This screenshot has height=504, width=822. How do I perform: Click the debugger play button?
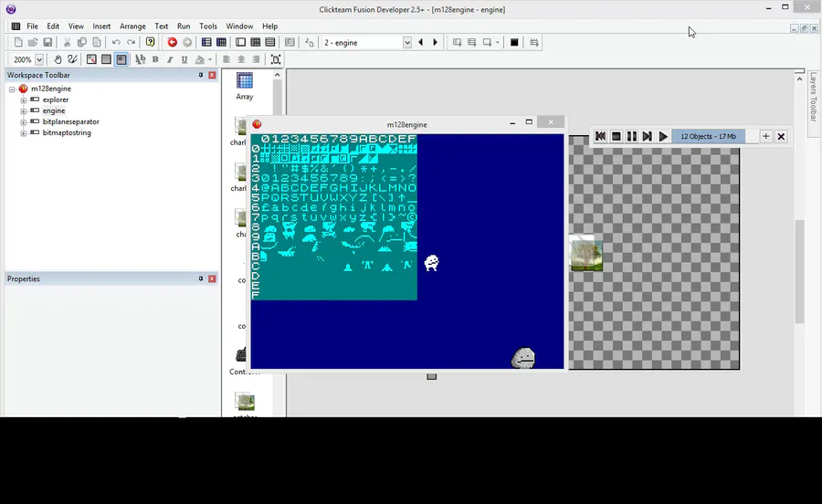[x=663, y=136]
